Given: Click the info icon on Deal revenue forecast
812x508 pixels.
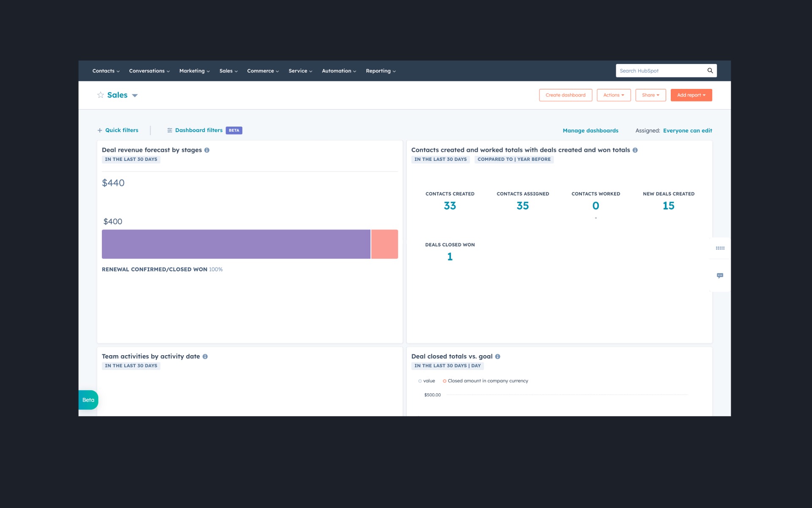Looking at the screenshot, I should click(206, 150).
